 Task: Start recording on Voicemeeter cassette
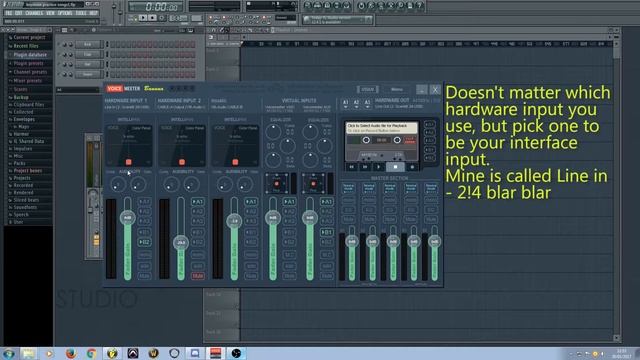412,167
